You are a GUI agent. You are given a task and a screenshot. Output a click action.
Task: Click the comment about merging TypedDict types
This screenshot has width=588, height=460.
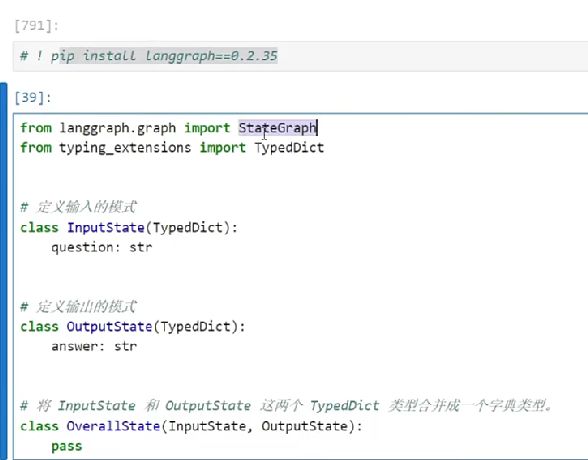tap(286, 406)
